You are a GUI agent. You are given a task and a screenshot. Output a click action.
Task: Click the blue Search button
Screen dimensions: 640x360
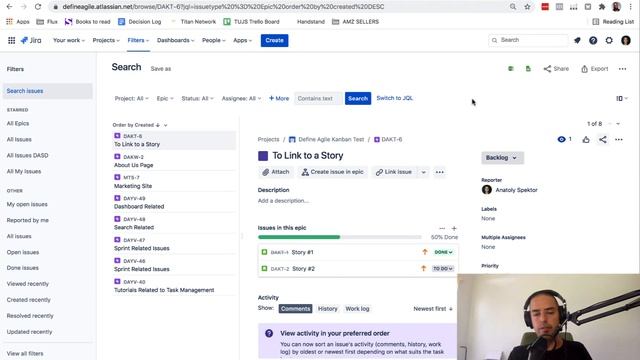point(358,98)
